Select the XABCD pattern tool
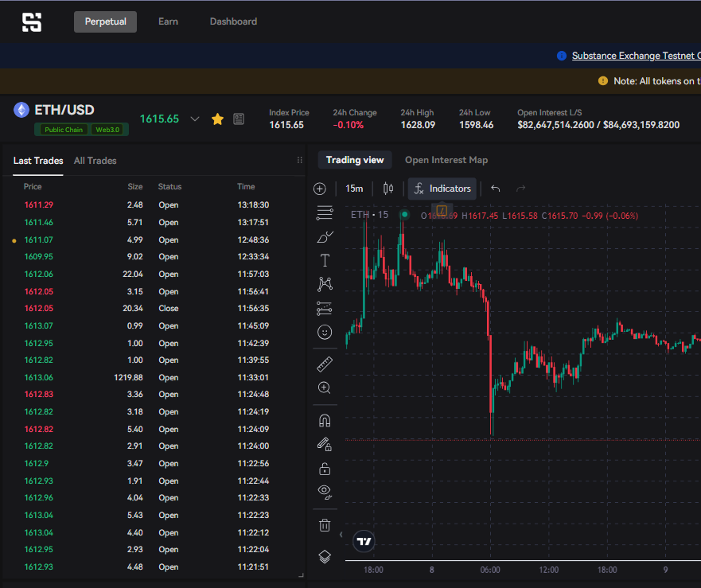Image resolution: width=701 pixels, height=588 pixels. [325, 284]
